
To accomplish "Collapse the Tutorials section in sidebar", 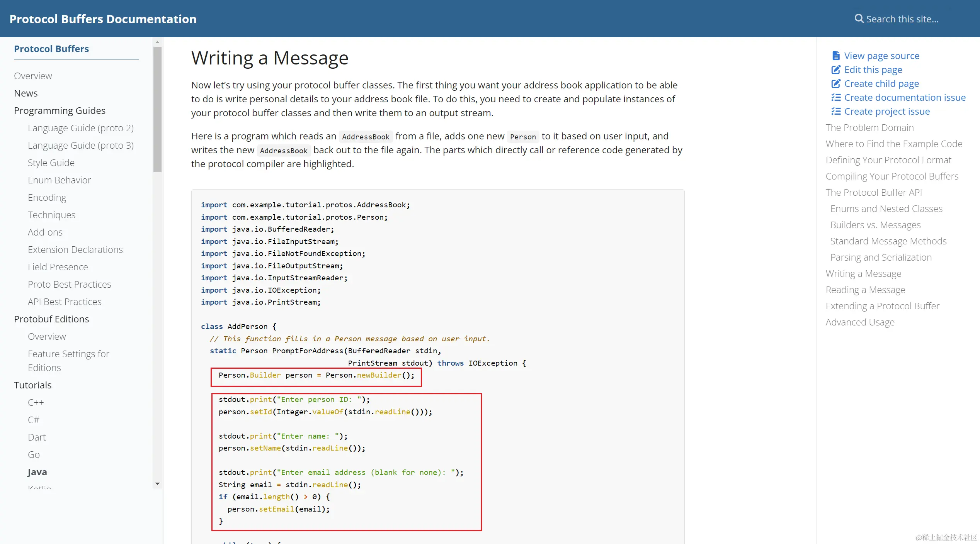I will tap(32, 385).
